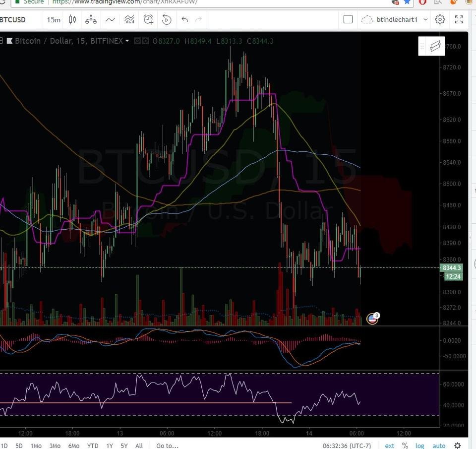Select the 6Mo range
This screenshot has width=476, height=449.
[74, 446]
